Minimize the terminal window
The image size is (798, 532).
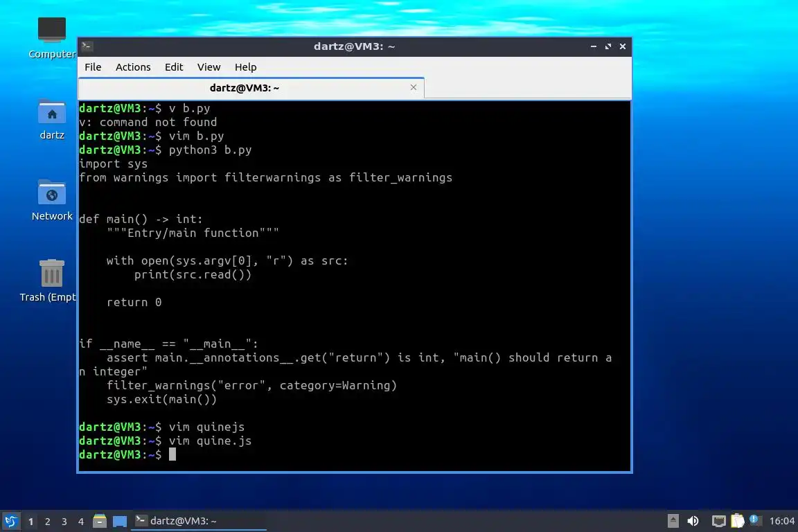coord(594,46)
